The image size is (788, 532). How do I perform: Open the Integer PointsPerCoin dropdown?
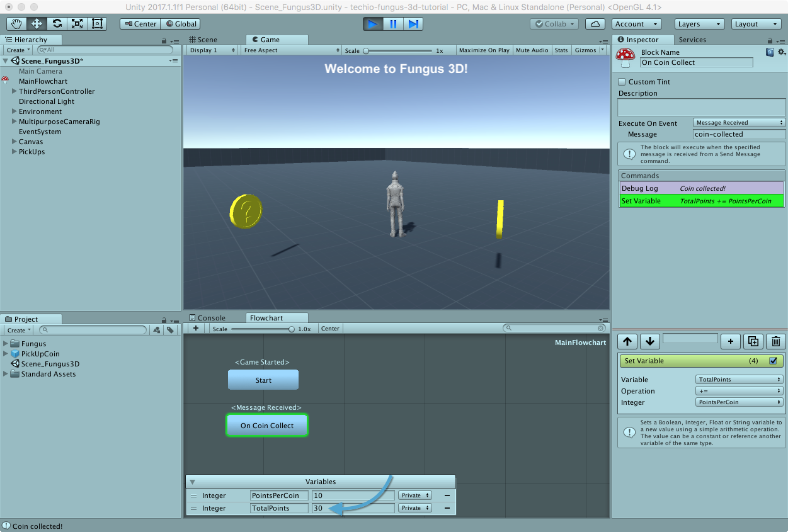[x=740, y=402]
